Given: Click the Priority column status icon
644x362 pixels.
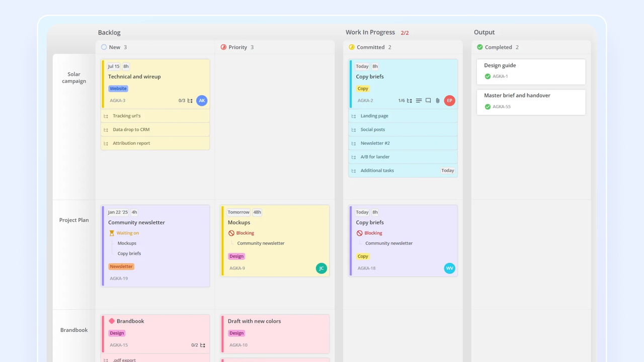Looking at the screenshot, I should click(223, 47).
